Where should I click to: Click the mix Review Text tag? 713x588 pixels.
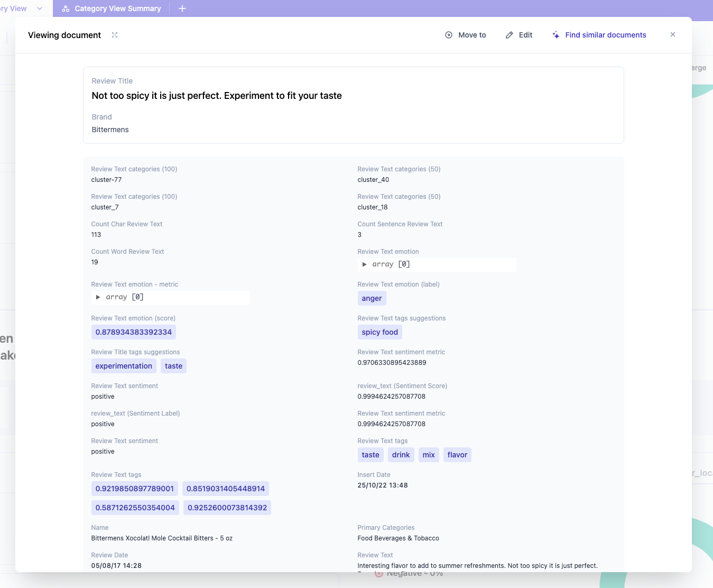(x=429, y=455)
